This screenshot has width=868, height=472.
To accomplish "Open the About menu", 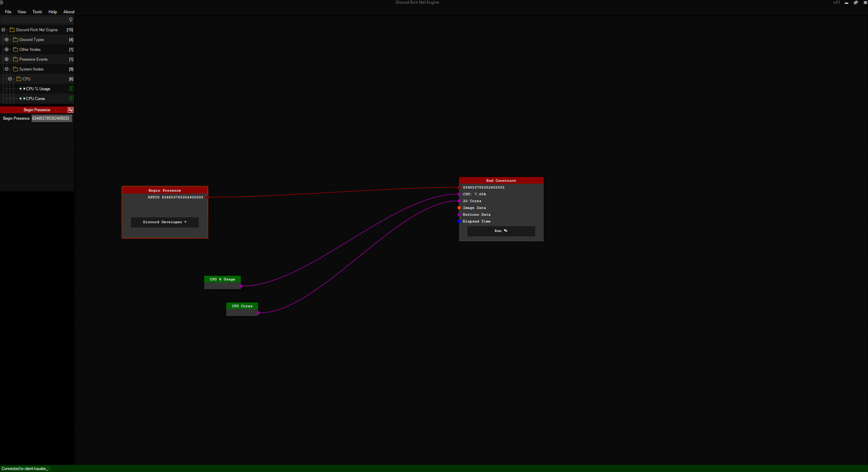I will pyautogui.click(x=68, y=12).
